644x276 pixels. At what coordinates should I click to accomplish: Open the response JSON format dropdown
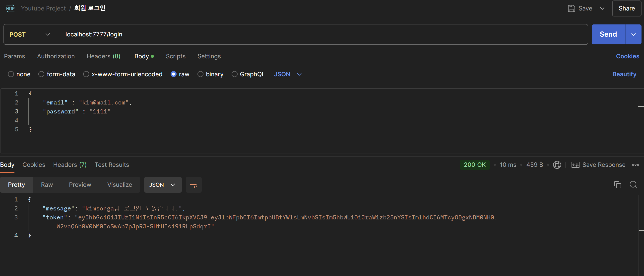(163, 185)
